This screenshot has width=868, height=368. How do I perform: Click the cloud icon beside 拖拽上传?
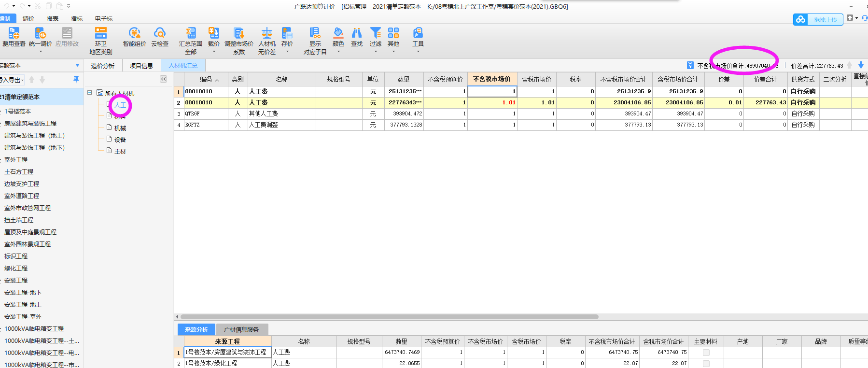click(801, 19)
